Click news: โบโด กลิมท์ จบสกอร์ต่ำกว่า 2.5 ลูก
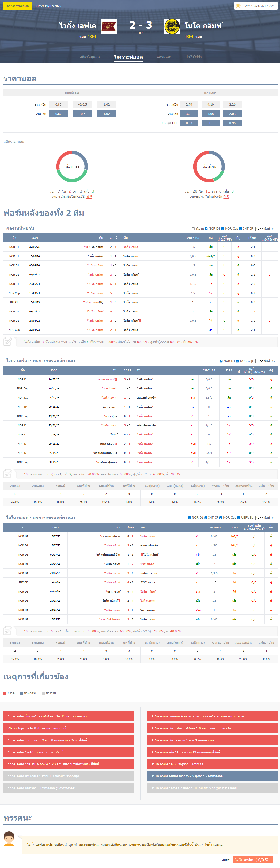The image size is (280, 868). click(212, 776)
